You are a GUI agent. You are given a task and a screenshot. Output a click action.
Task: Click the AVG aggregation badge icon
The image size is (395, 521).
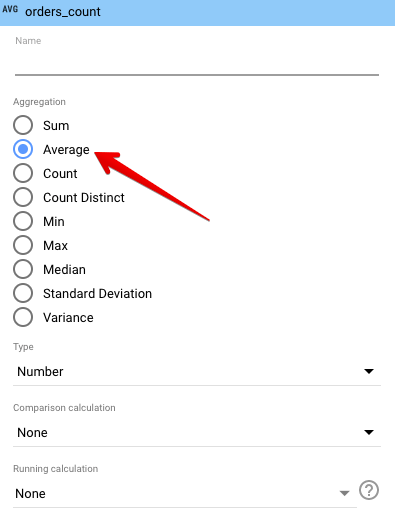[x=10, y=9]
